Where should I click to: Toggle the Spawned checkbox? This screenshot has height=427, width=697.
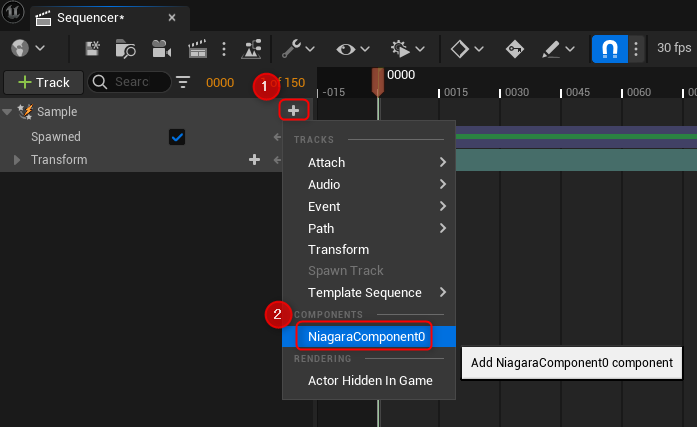[177, 137]
